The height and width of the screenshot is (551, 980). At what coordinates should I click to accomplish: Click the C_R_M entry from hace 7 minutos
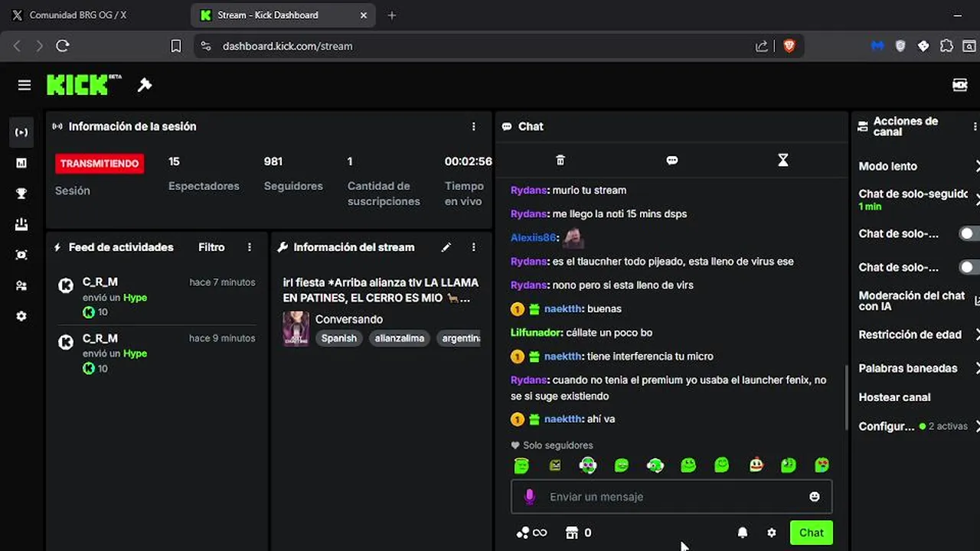click(157, 297)
